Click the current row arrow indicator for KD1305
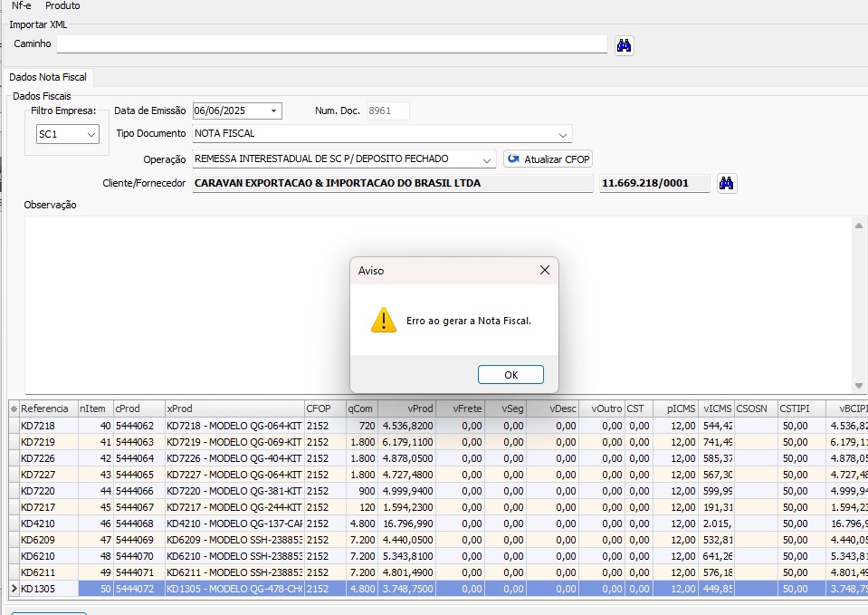The height and width of the screenshot is (615, 868). point(13,589)
